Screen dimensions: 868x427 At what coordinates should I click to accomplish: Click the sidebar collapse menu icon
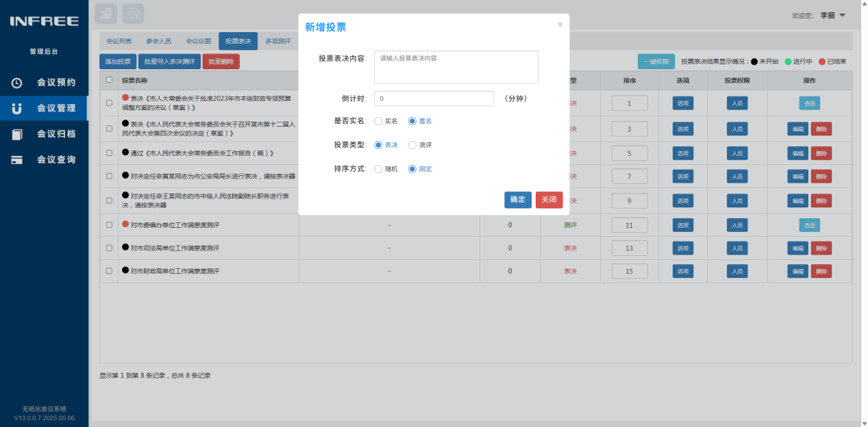pyautogui.click(x=106, y=14)
